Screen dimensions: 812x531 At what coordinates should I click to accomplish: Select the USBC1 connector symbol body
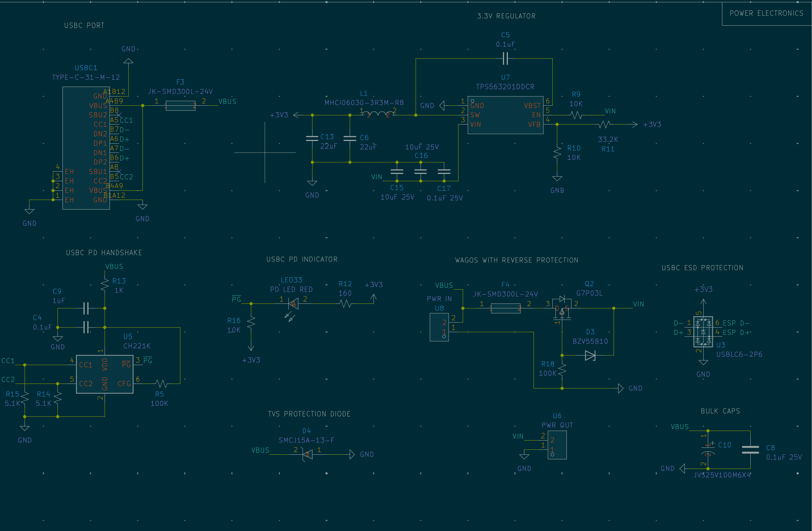point(86,148)
